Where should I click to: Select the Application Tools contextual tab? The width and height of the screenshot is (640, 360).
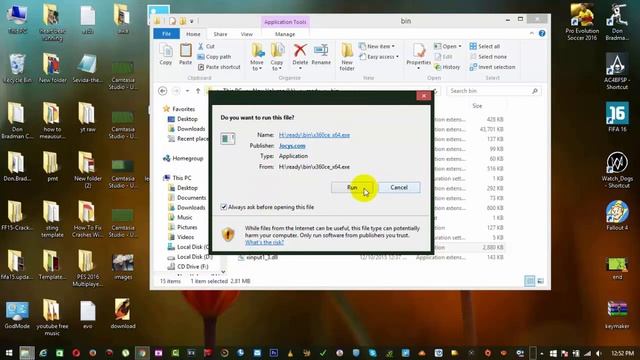tap(285, 22)
